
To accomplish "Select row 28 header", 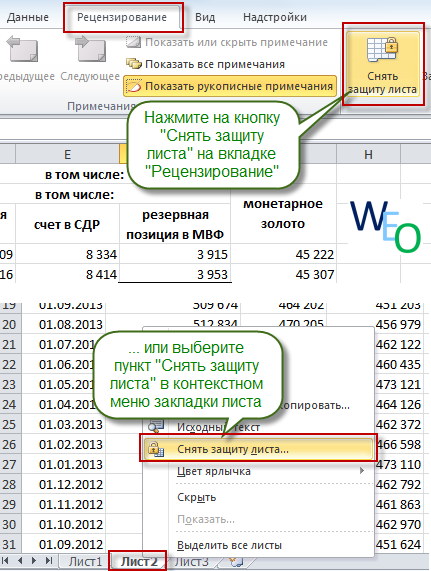I will tap(10, 484).
